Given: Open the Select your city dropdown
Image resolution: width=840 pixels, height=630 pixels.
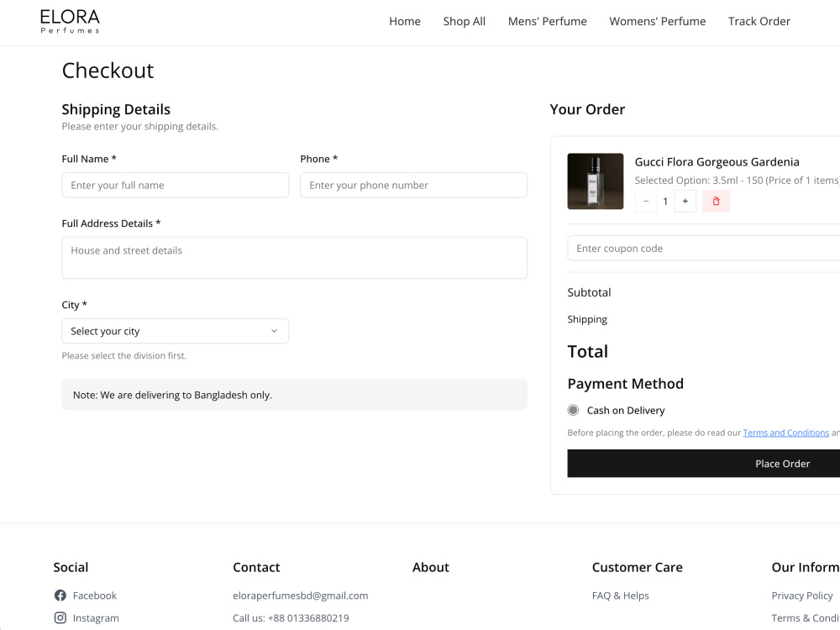Looking at the screenshot, I should click(176, 331).
